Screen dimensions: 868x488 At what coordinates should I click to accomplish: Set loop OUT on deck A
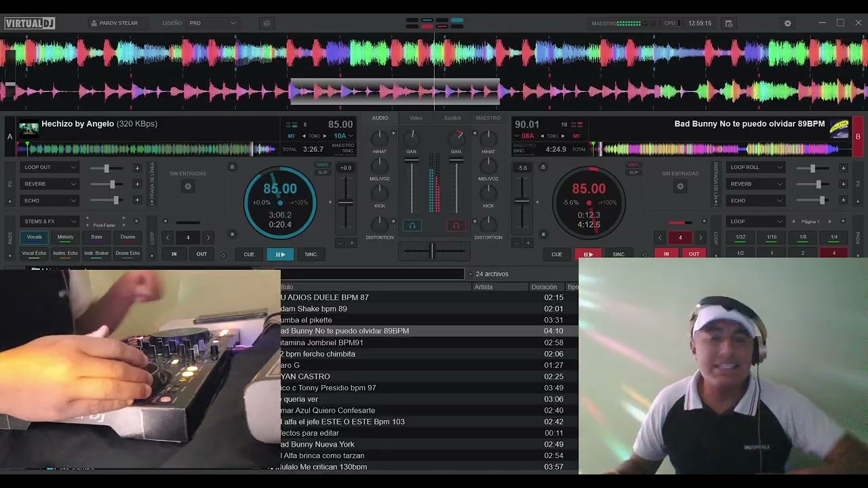201,254
